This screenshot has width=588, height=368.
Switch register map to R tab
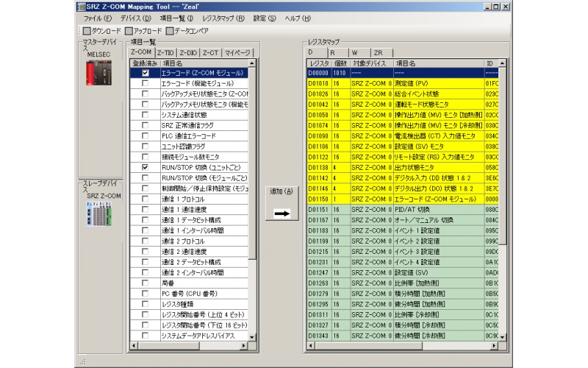[337, 53]
